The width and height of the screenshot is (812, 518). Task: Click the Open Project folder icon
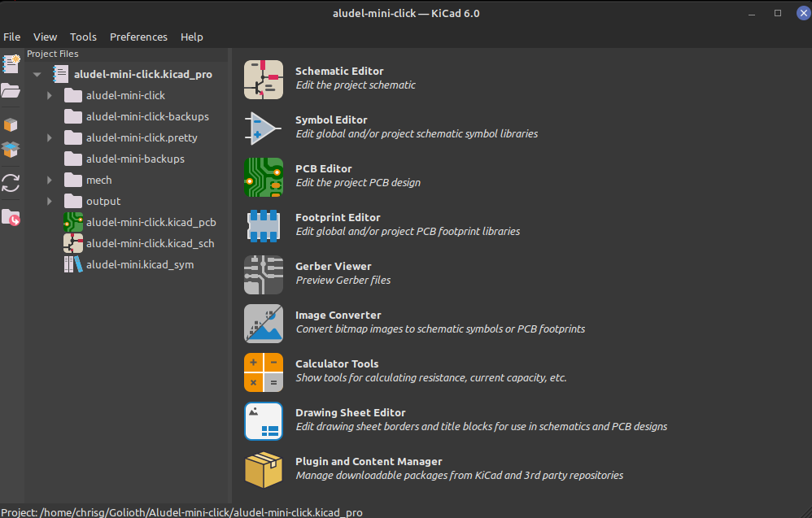pyautogui.click(x=11, y=90)
